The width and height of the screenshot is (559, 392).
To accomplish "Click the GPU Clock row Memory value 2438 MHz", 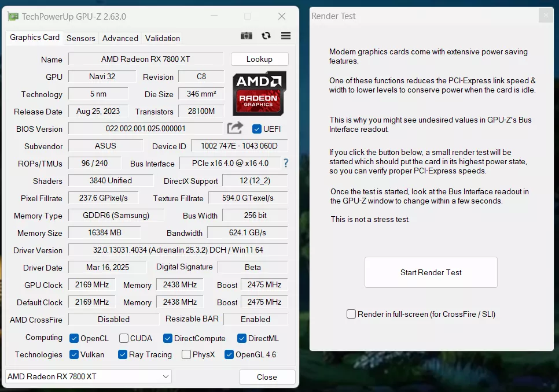I will [180, 285].
